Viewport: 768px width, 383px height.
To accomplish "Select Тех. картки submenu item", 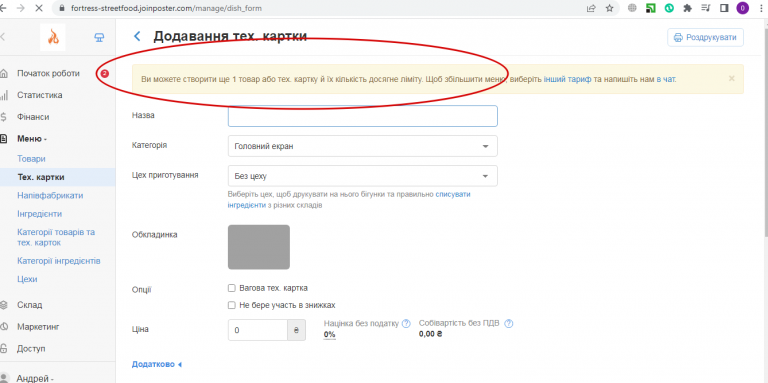I will (41, 177).
